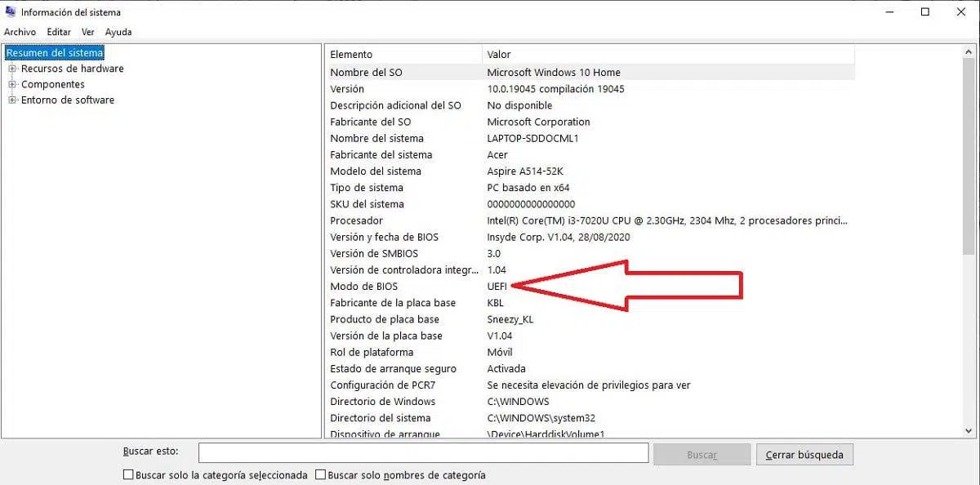Enable Buscar solo la categoría seleccionada checkbox
Screen dimensions: 980x485
(128, 474)
